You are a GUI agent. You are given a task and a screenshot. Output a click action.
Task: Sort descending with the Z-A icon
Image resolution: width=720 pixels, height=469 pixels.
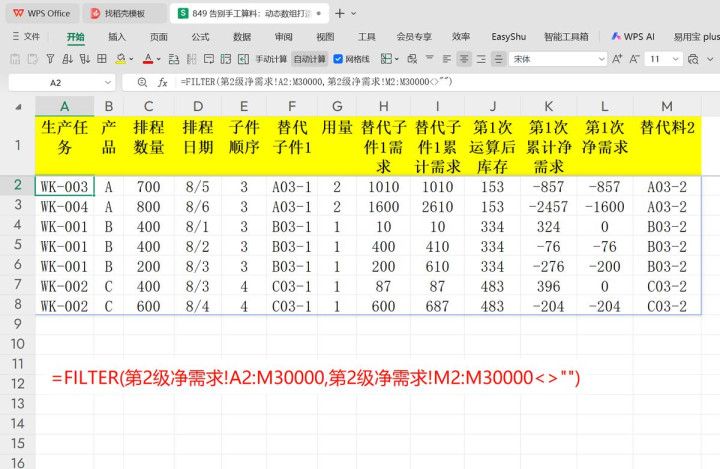point(85,59)
